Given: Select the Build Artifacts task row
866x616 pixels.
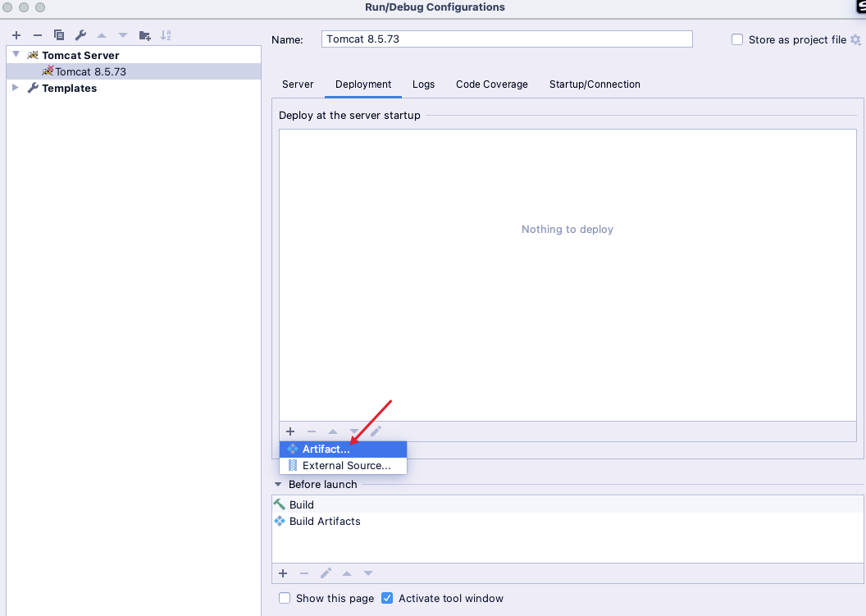Looking at the screenshot, I should [567, 521].
